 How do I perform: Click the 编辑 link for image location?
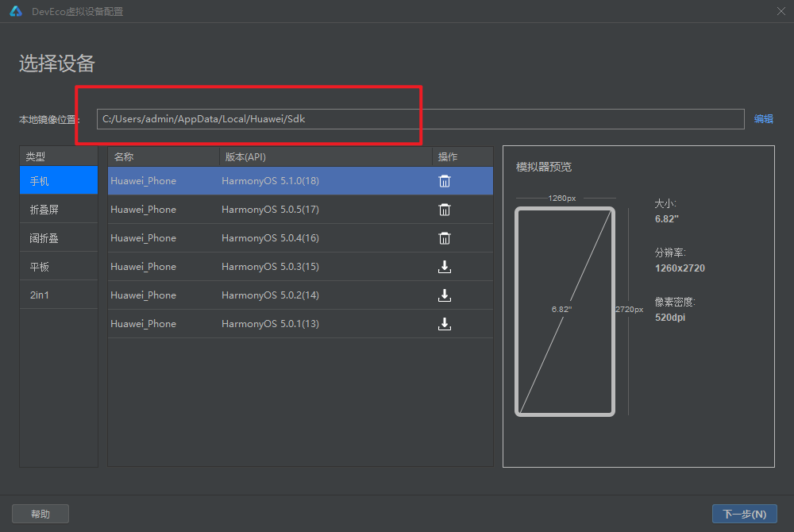tap(763, 119)
